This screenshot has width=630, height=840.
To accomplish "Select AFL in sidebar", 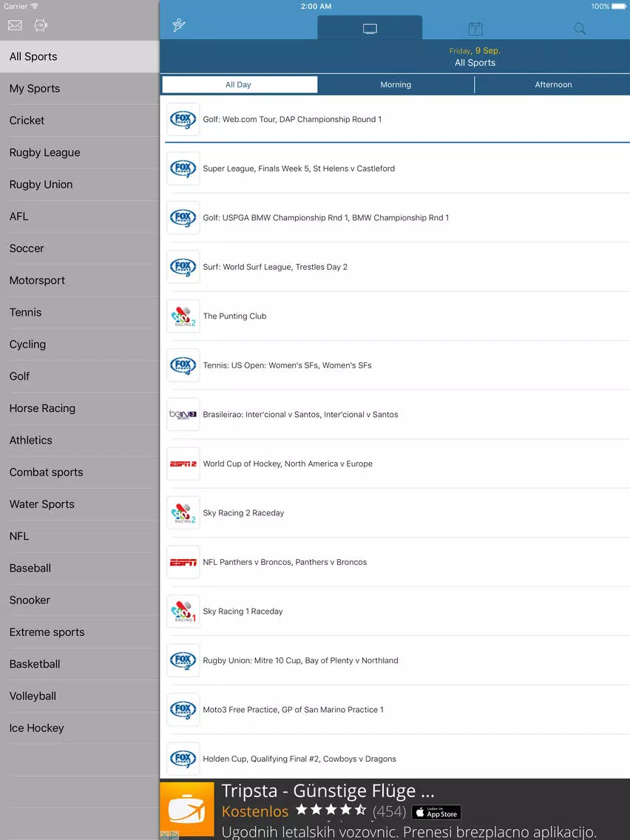I will pyautogui.click(x=79, y=217).
